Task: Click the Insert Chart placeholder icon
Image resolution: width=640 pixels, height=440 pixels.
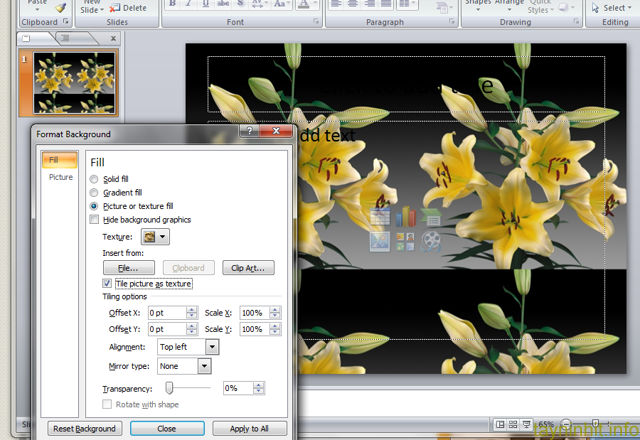Action: point(405,217)
